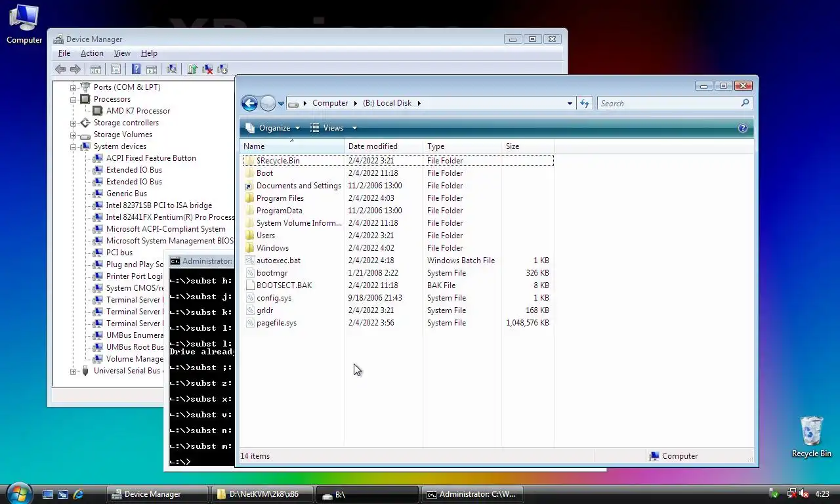Click Explorer Forward button

268,103
